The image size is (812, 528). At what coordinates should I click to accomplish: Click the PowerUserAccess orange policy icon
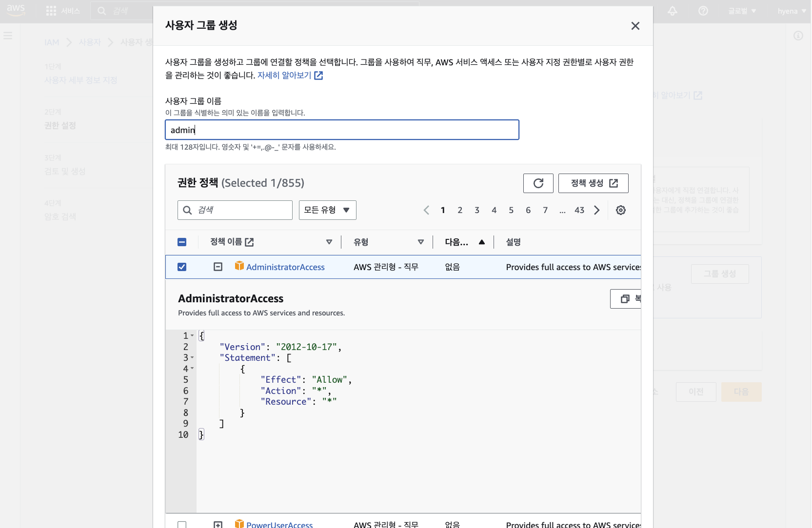239,524
